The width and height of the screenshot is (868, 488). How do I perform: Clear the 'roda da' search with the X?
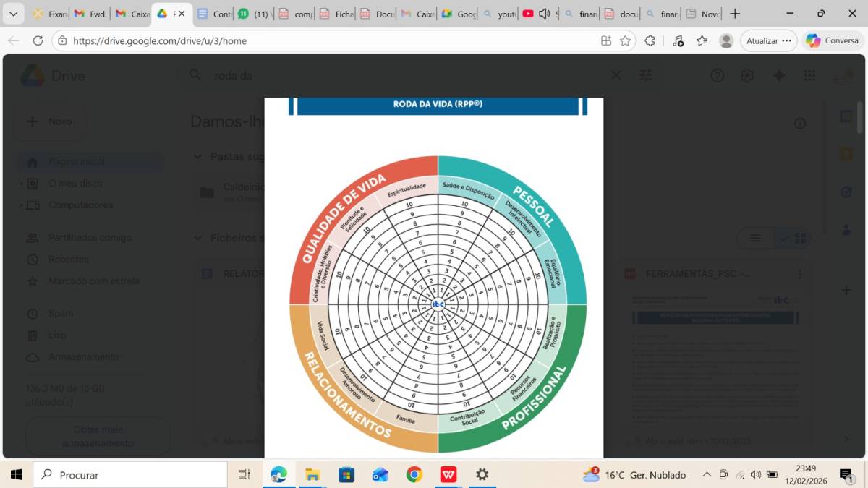(x=616, y=75)
